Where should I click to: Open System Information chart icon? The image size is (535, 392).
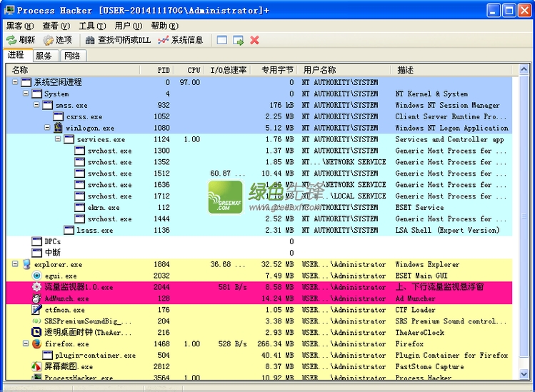pyautogui.click(x=163, y=40)
